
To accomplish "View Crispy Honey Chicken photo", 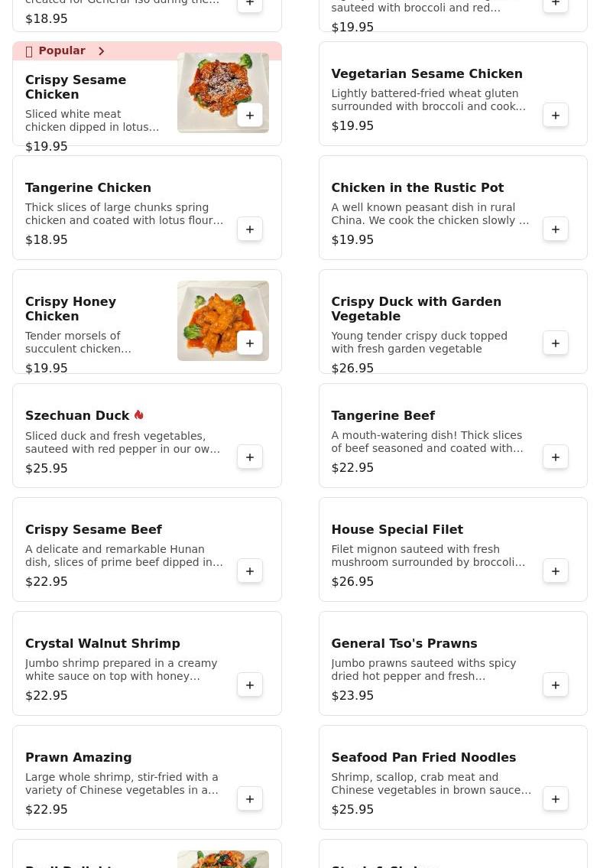I will [223, 321].
